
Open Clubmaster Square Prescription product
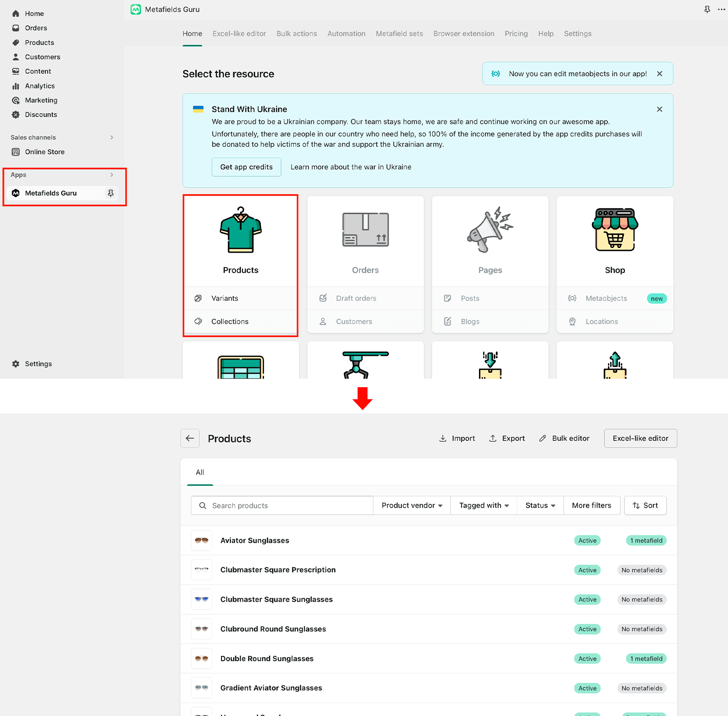[429, 570]
